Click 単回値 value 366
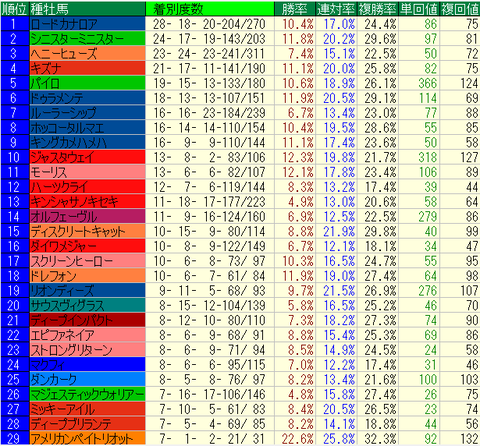The height and width of the screenshot is (446, 480). 428,83
